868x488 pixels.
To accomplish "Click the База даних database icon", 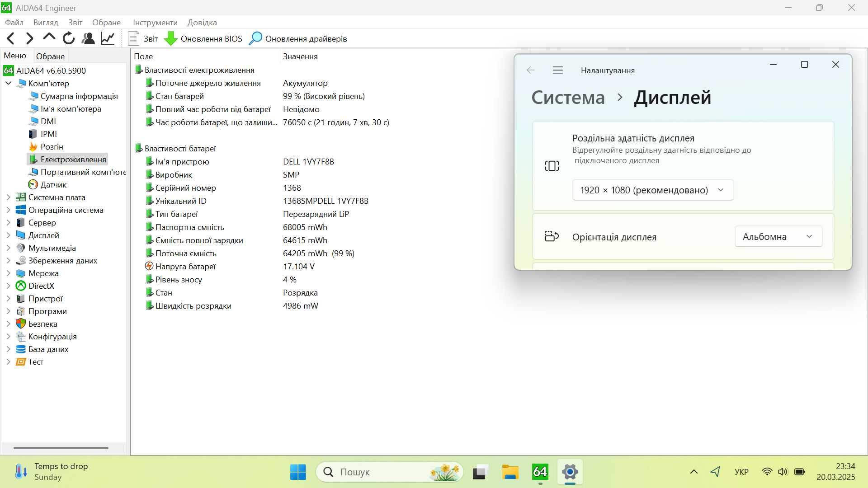I will pos(21,349).
